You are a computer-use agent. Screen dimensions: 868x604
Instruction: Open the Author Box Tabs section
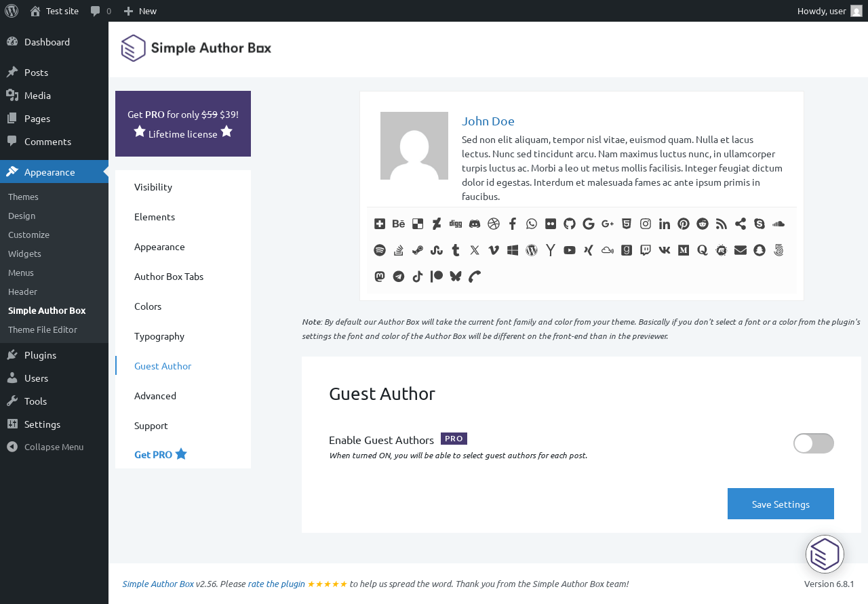183,276
